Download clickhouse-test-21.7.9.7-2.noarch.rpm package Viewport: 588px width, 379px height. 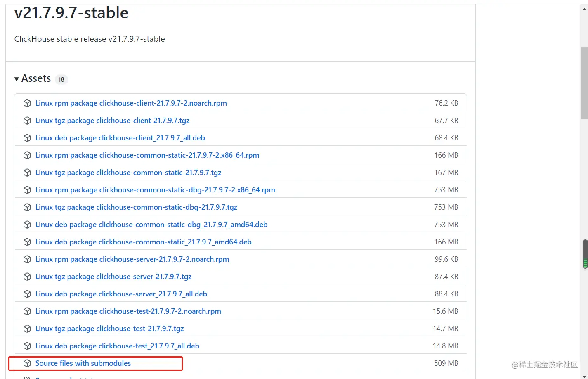tap(128, 311)
